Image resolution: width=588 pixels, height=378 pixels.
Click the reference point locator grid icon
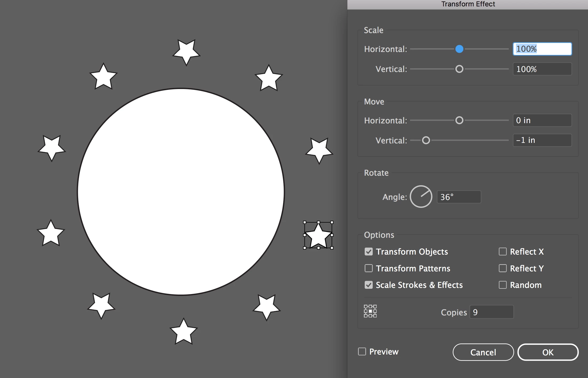point(370,311)
